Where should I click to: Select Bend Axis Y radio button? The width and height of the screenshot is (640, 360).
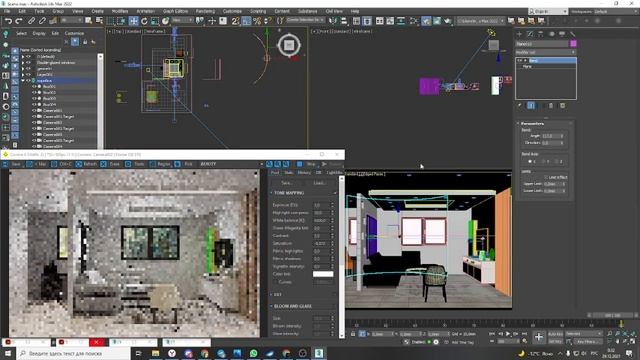(543, 162)
